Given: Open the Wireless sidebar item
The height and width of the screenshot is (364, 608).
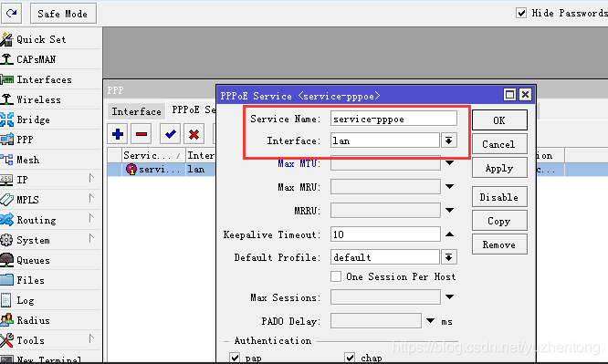Looking at the screenshot, I should [38, 99].
